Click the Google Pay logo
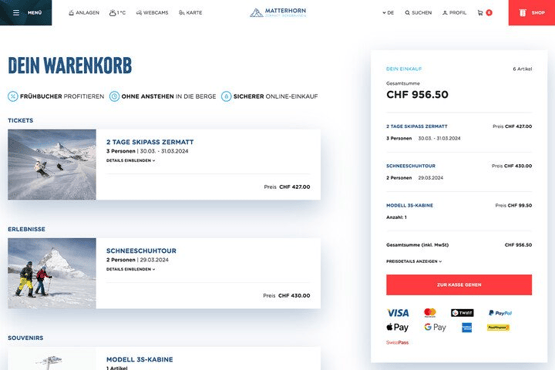Image resolution: width=555 pixels, height=370 pixels. coord(435,328)
